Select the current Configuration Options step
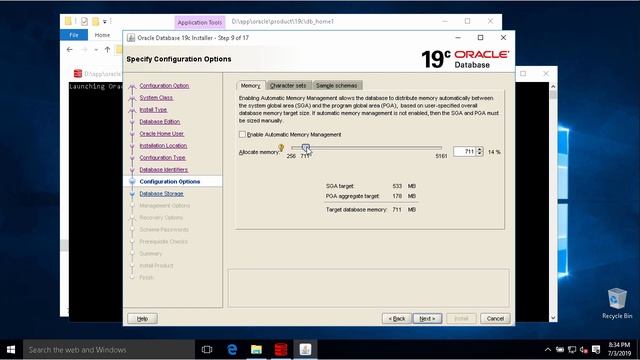Image resolution: width=640 pixels, height=360 pixels. pos(170,182)
